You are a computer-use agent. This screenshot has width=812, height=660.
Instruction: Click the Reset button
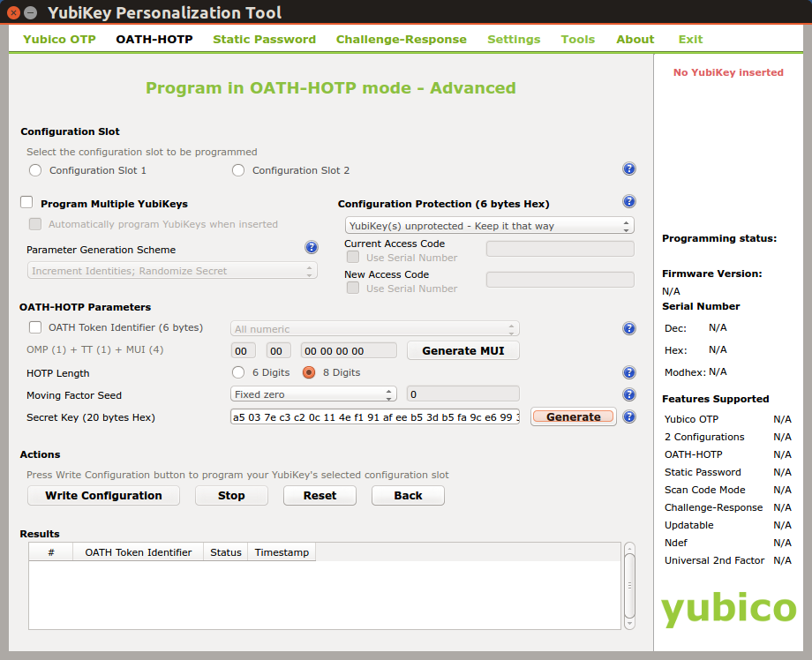pyautogui.click(x=320, y=495)
